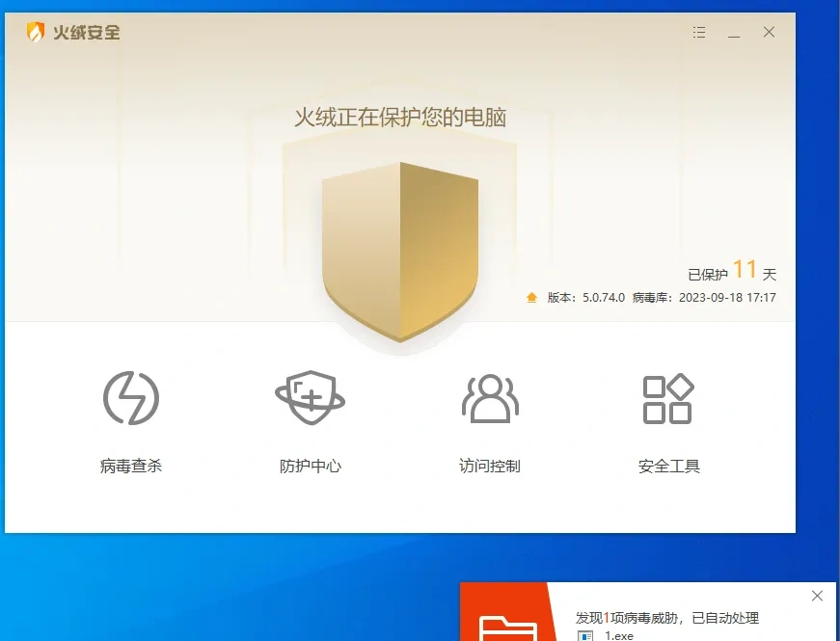Click the 已保护 11 天 protection counter

click(x=732, y=271)
